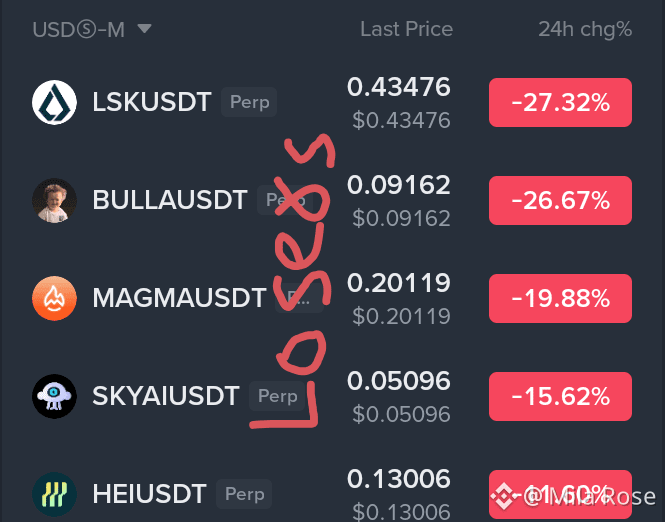This screenshot has width=665, height=522.
Task: Click the Perp tag next to HEIUSDT
Action: click(x=244, y=494)
